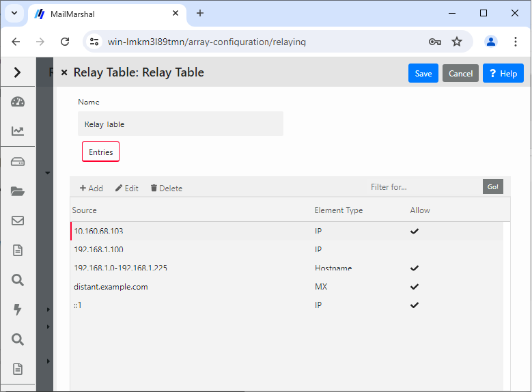Go back in browser
Viewport: 532px width, 392px height.
coord(16,42)
